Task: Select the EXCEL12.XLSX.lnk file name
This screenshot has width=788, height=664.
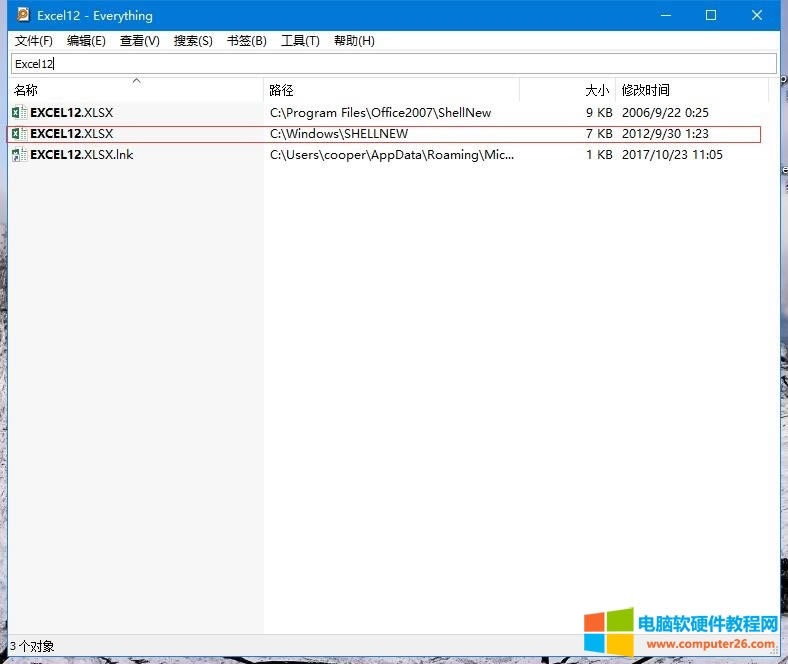Action: click(82, 155)
